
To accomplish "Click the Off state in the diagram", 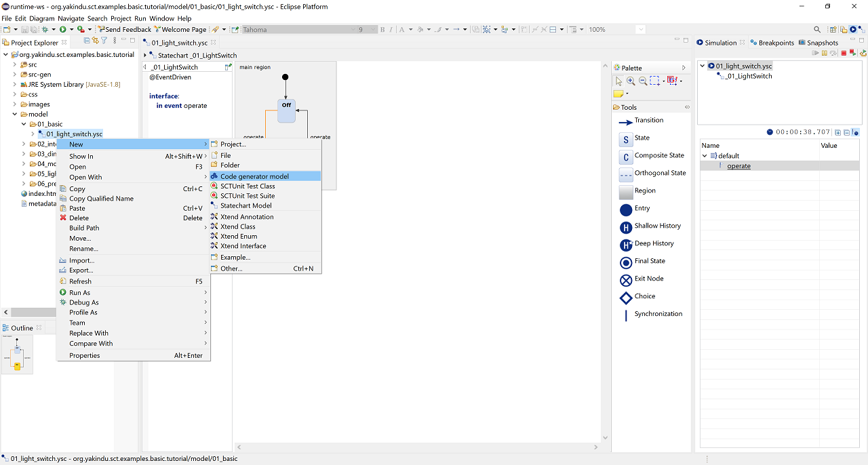I will (x=286, y=110).
